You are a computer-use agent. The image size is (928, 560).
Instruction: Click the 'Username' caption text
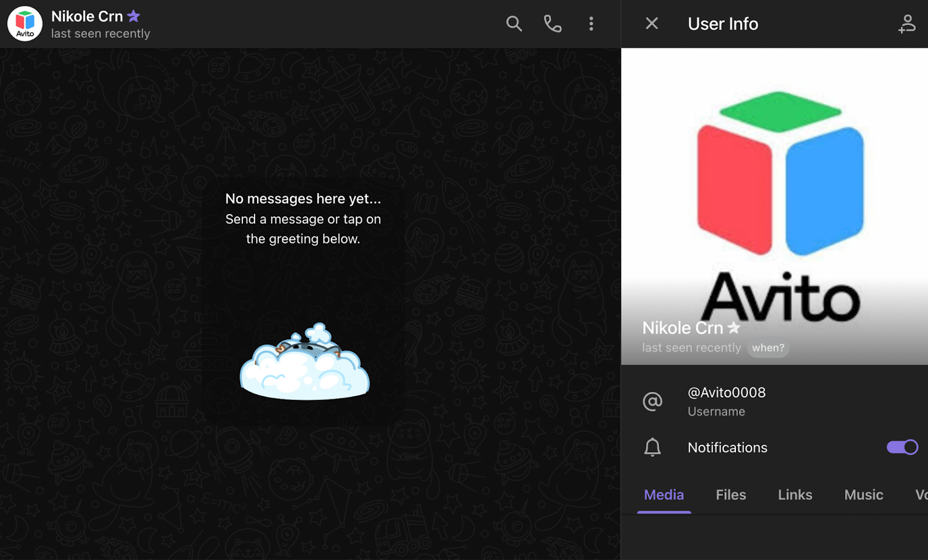click(716, 412)
